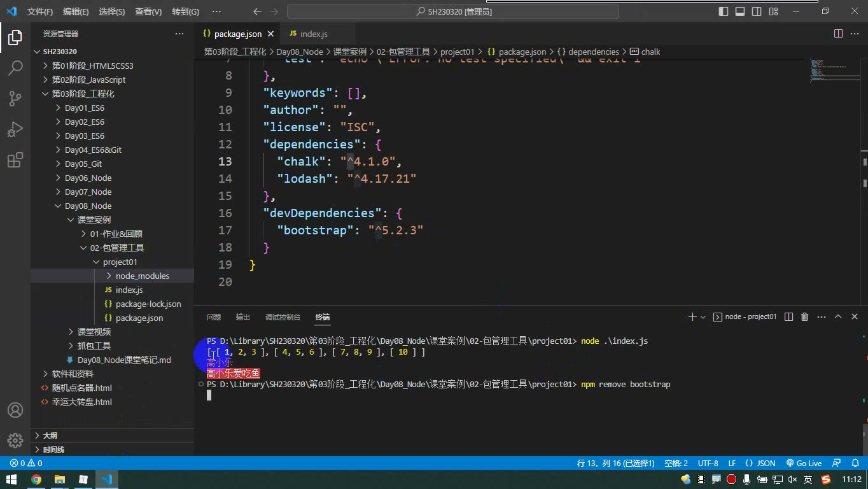The height and width of the screenshot is (489, 868).
Task: Expand the 大纲 outline section
Action: (112, 436)
